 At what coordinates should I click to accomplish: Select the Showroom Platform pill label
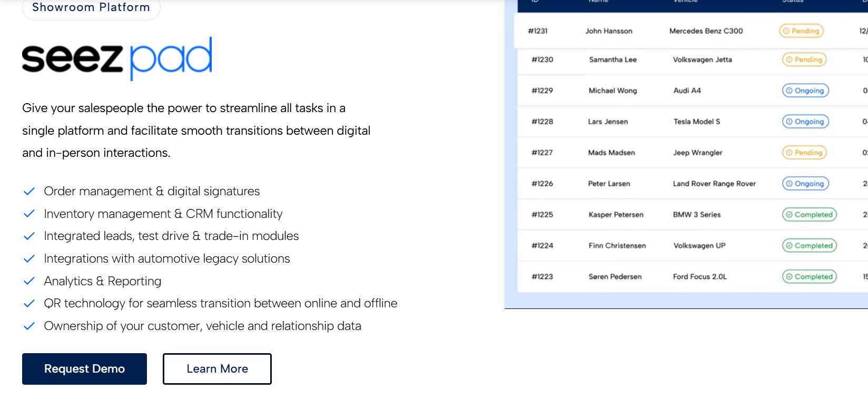coord(91,7)
